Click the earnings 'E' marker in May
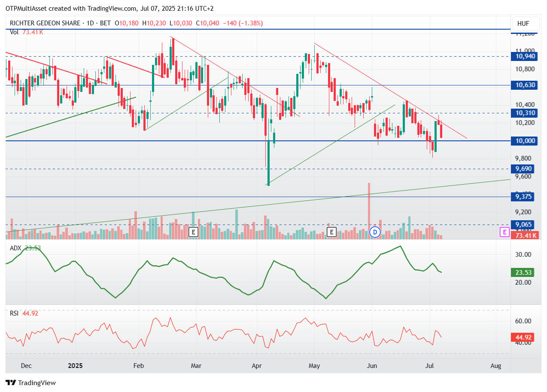 pos(331,232)
